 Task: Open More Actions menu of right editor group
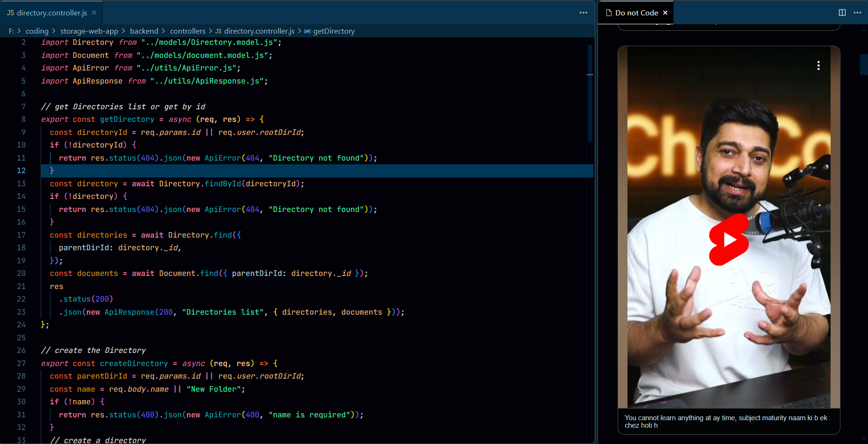click(x=857, y=13)
